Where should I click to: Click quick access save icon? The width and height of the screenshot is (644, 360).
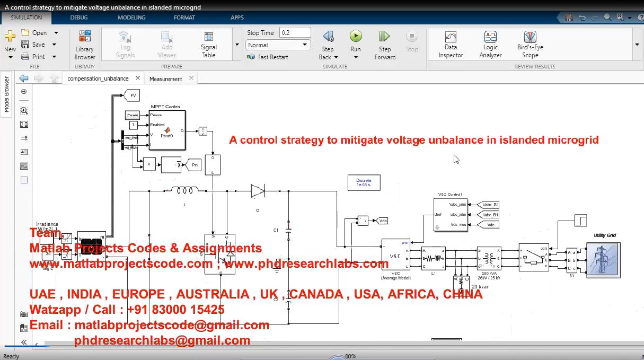coord(569,17)
